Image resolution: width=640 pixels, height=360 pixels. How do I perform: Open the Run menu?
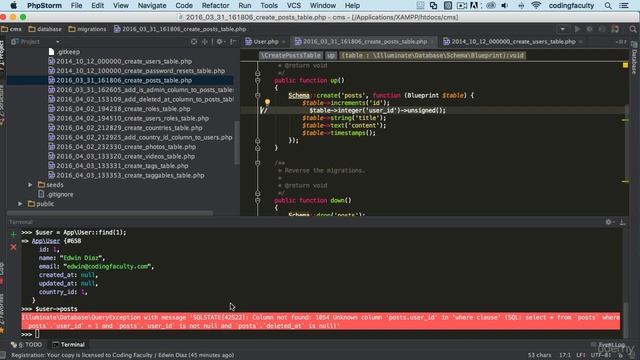[x=245, y=5]
